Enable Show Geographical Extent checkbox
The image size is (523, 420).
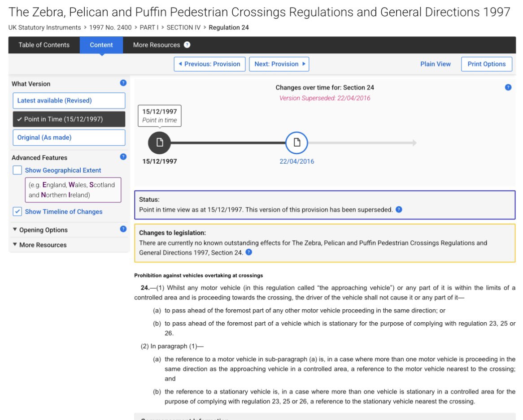pyautogui.click(x=17, y=170)
